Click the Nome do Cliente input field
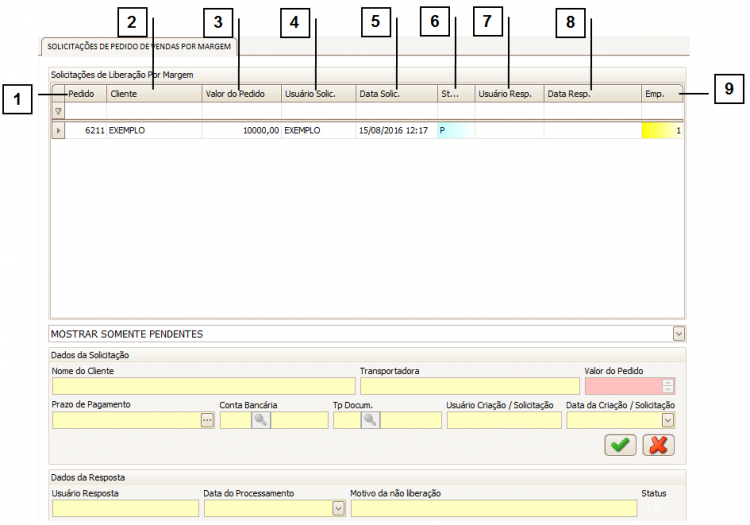Image resolution: width=750 pixels, height=525 pixels. point(203,386)
